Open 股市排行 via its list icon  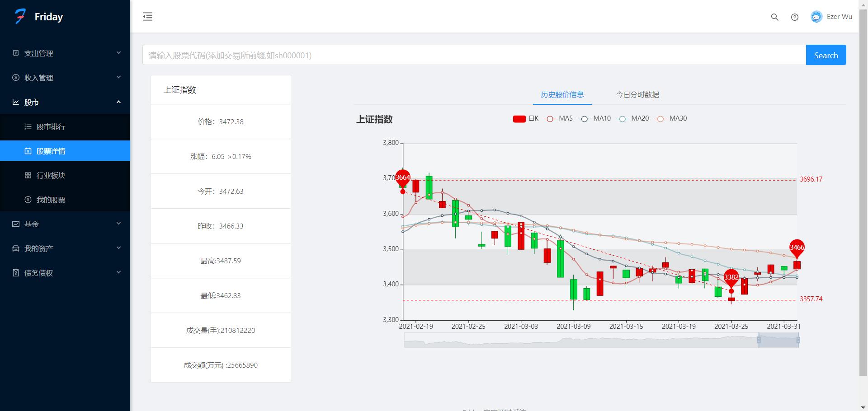pyautogui.click(x=28, y=127)
